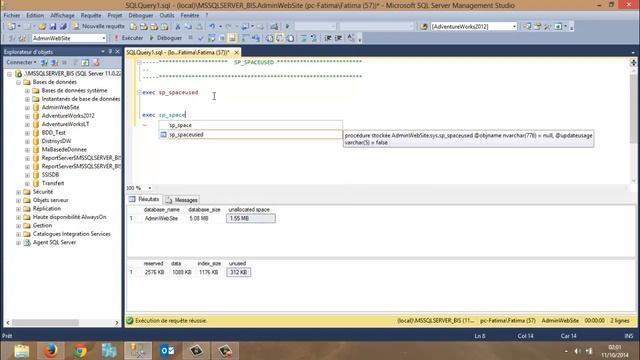
Task: Click the Nouvelle requête button
Action: (99, 26)
